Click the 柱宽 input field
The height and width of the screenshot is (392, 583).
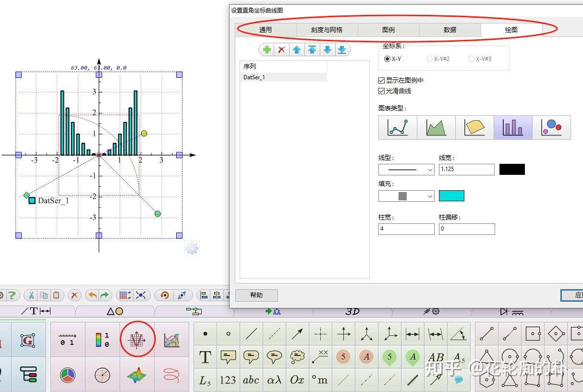pos(406,229)
